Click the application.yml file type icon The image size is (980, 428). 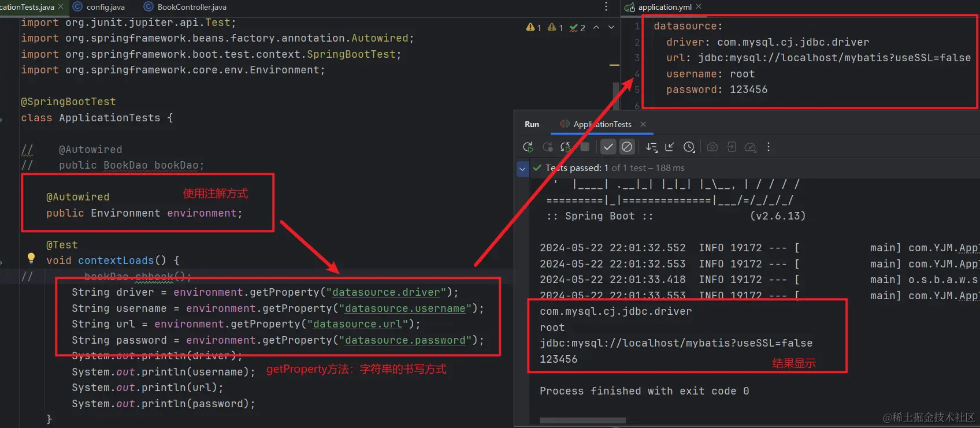coord(630,7)
